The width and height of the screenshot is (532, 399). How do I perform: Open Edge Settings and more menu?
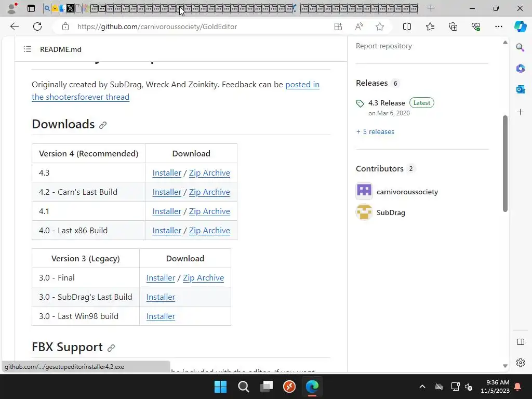point(498,26)
